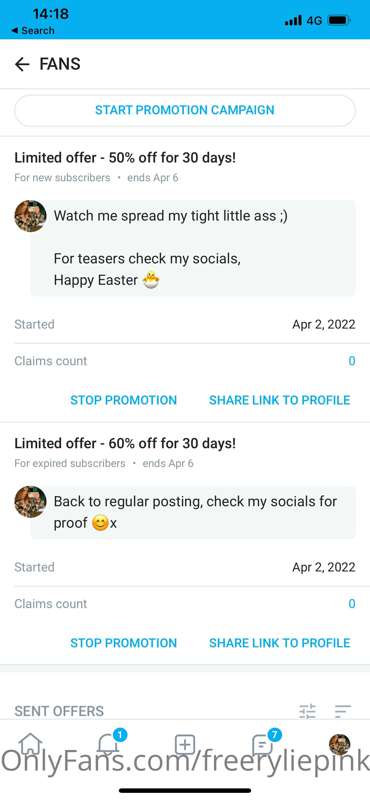
Task: Select the 60% off limited offer title
Action: coord(125,443)
